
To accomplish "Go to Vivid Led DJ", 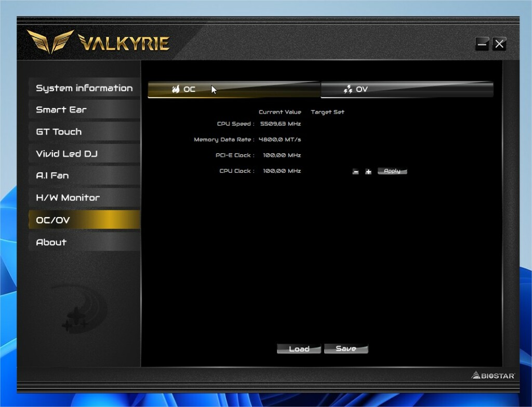I will (x=84, y=154).
